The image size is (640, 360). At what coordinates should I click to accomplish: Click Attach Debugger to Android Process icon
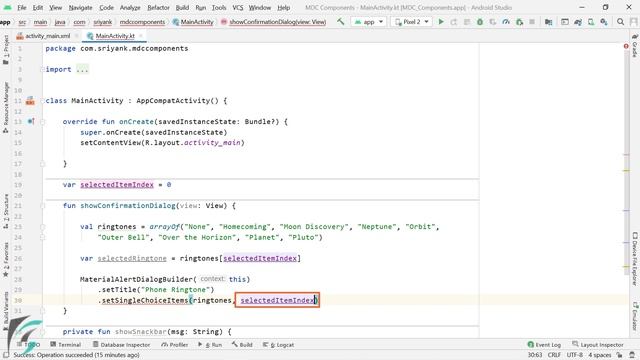(519, 22)
